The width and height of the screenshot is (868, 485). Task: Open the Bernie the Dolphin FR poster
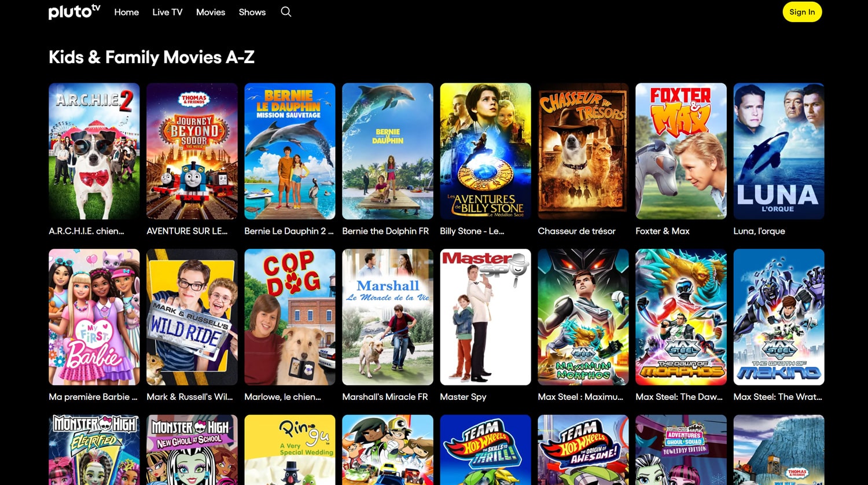[x=388, y=151]
